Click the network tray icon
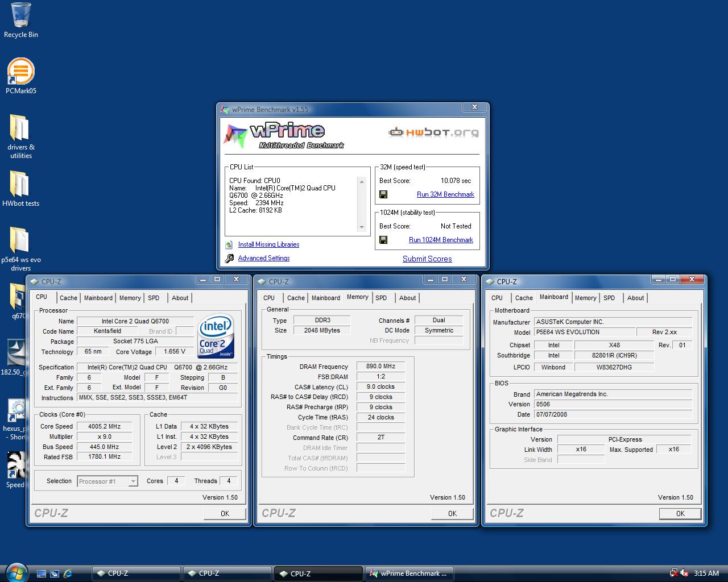728x582 pixels. [x=673, y=573]
